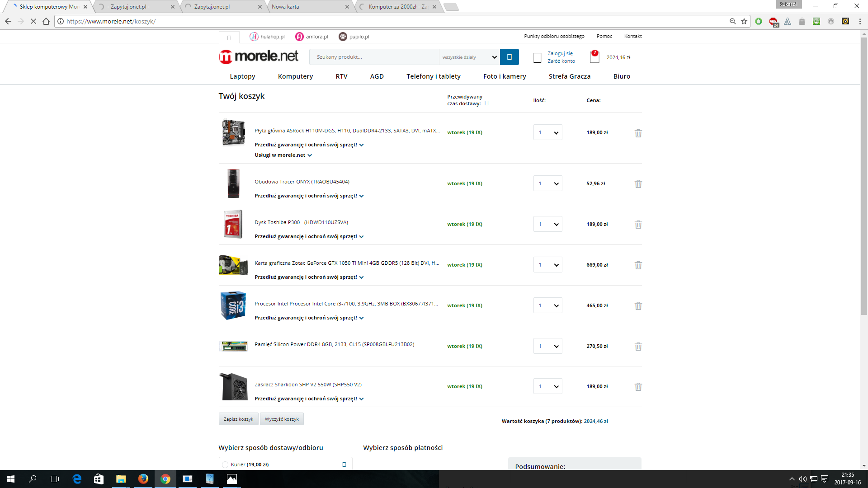This screenshot has width=868, height=488.
Task: Go to browser home page icon
Action: (46, 21)
